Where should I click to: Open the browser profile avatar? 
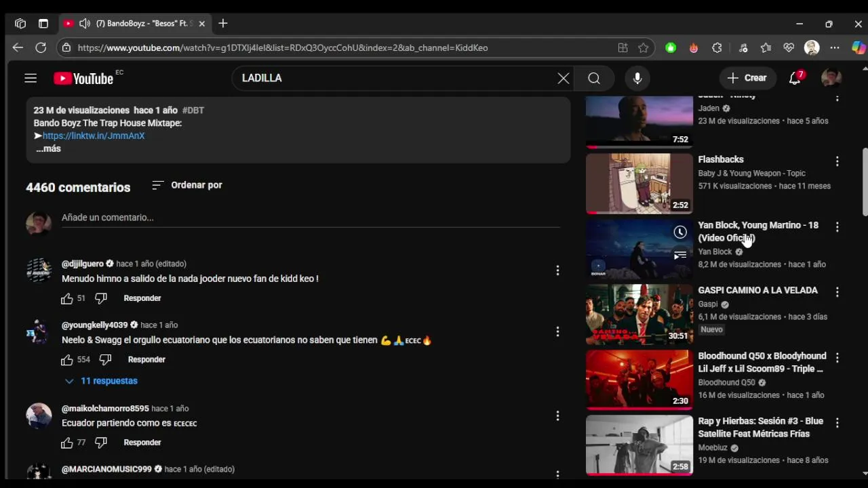[x=812, y=47]
